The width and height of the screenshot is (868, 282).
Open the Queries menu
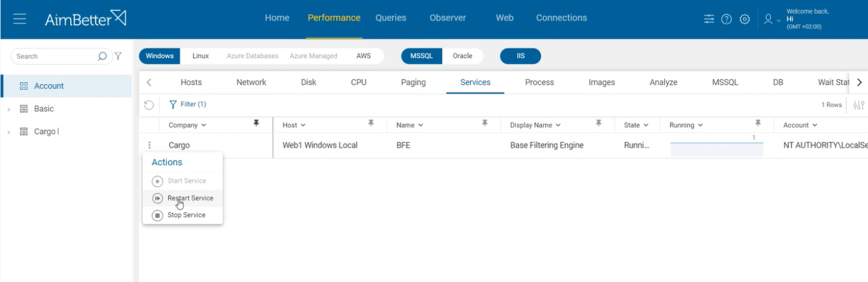391,18
